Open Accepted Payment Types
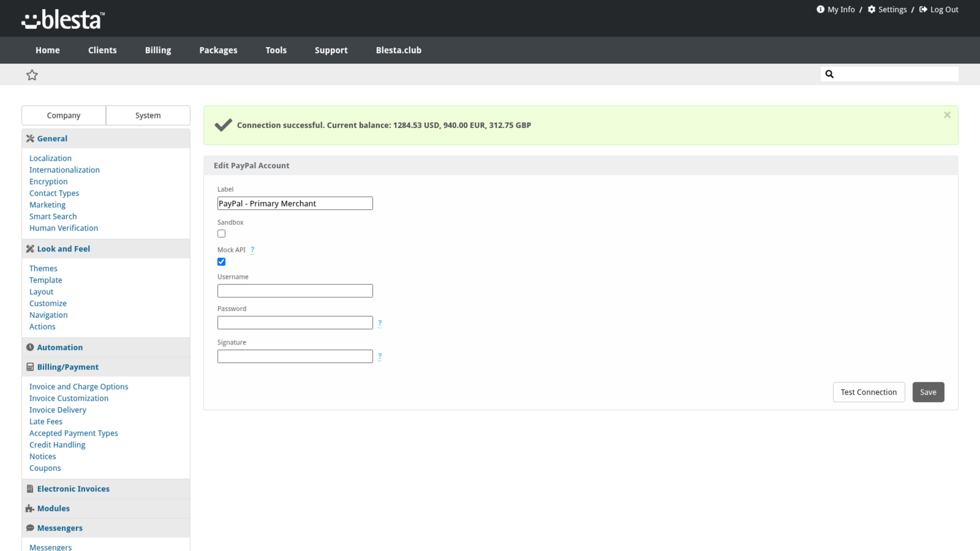Viewport: 980px width, 551px height. (x=73, y=434)
